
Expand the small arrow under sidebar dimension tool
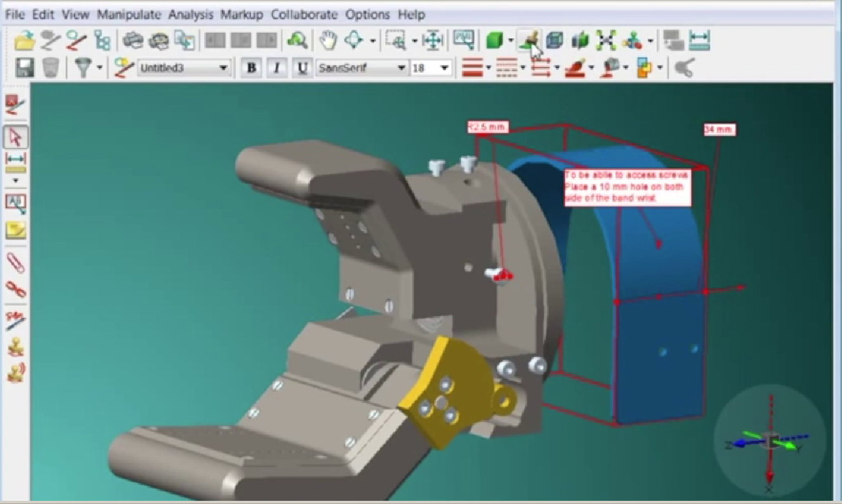point(16,181)
